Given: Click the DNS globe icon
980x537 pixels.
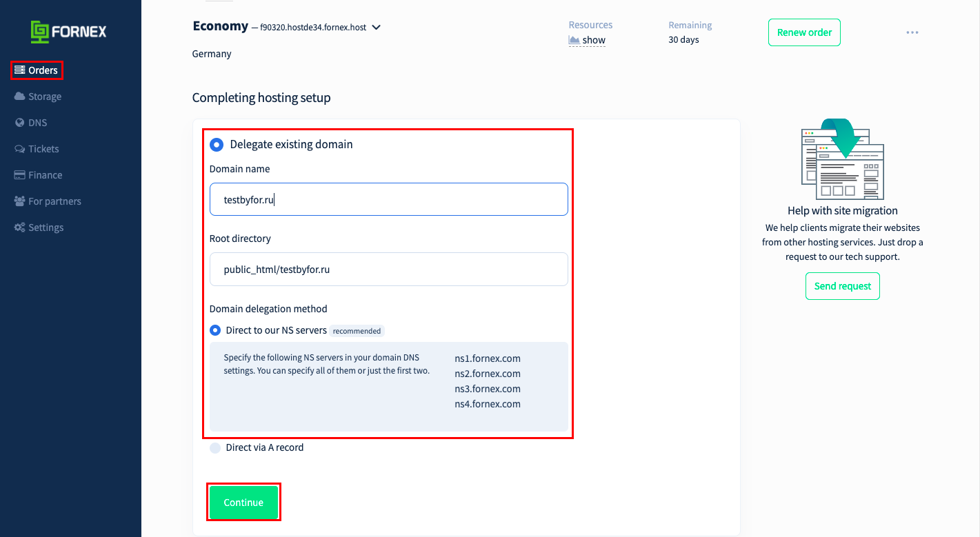Looking at the screenshot, I should click(20, 123).
